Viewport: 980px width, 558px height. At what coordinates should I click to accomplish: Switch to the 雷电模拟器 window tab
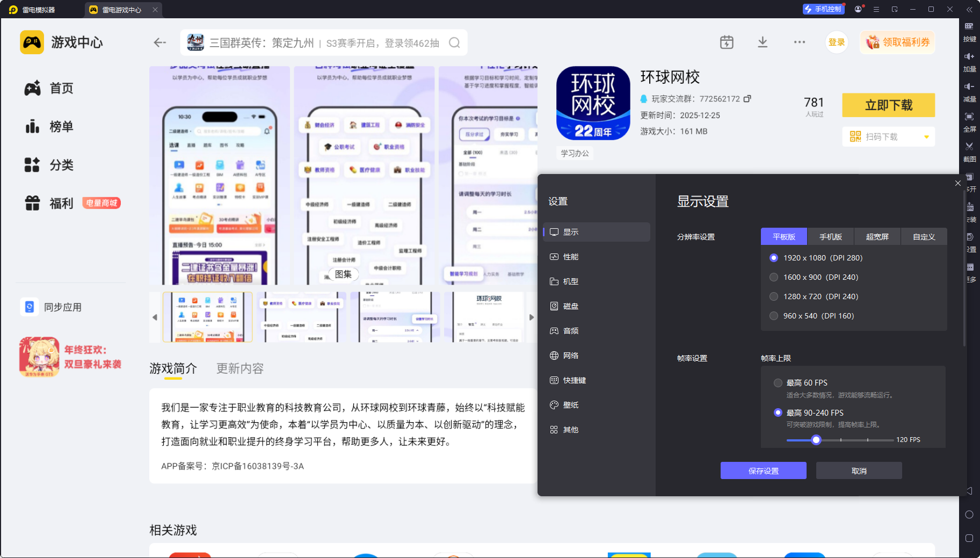39,10
